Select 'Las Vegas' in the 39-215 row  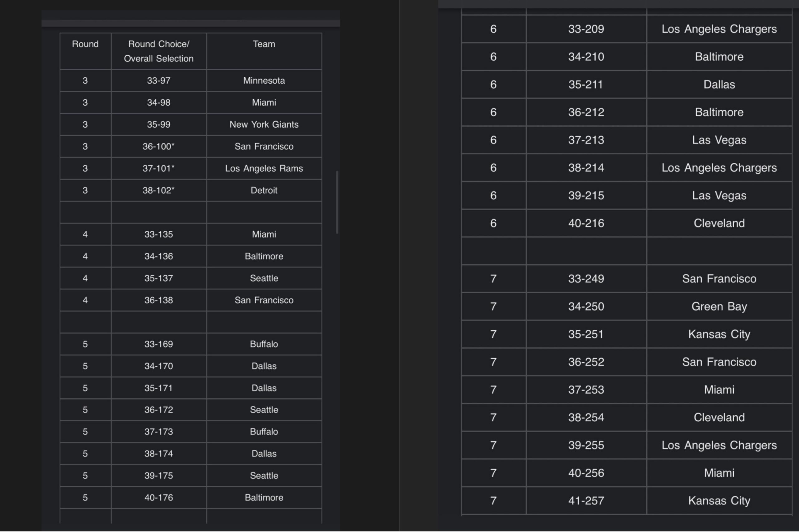(719, 196)
